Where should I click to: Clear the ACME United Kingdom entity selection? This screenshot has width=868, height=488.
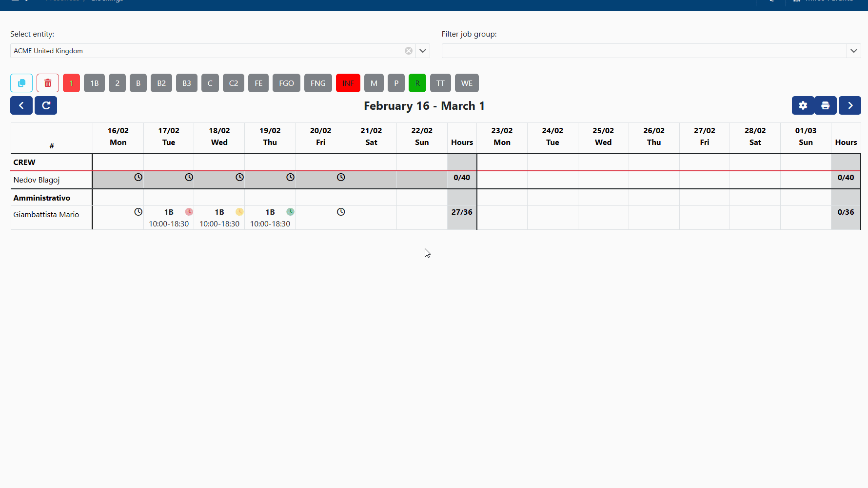(x=408, y=50)
